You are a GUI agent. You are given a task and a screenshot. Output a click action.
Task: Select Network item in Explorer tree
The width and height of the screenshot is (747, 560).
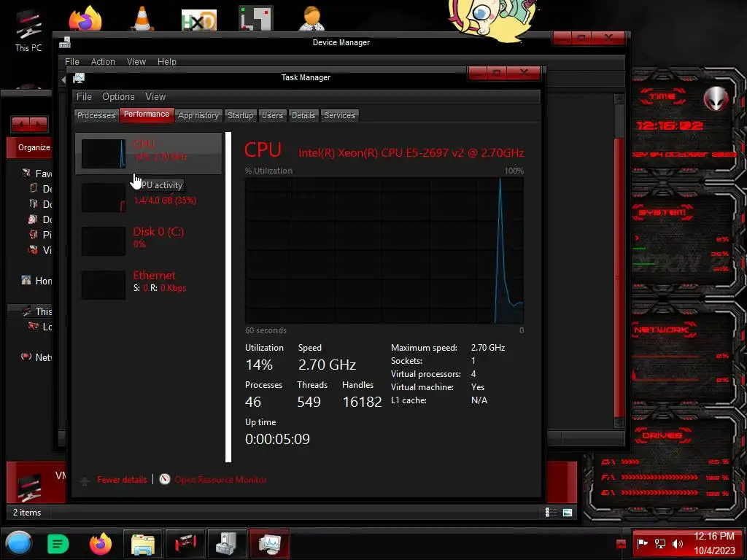pyautogui.click(x=36, y=357)
